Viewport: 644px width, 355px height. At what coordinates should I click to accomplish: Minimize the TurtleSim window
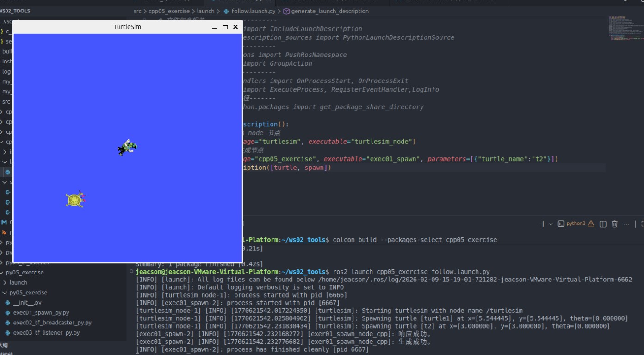pos(214,27)
